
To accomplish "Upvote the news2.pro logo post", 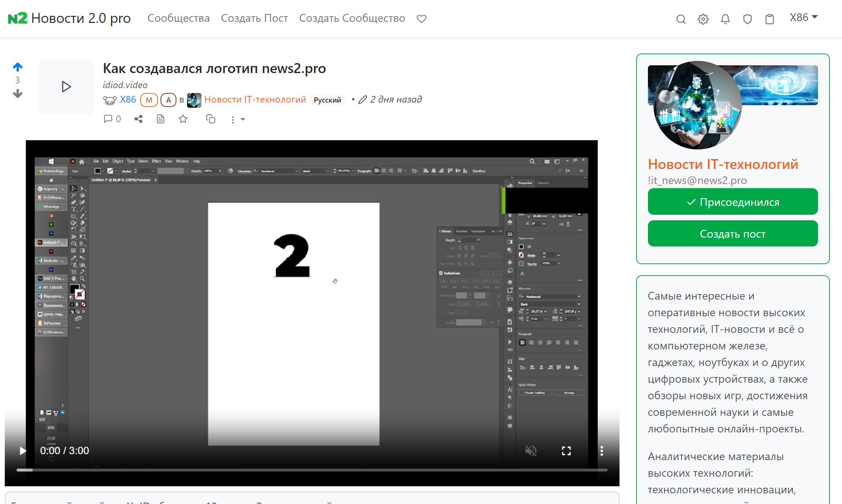I will point(17,67).
